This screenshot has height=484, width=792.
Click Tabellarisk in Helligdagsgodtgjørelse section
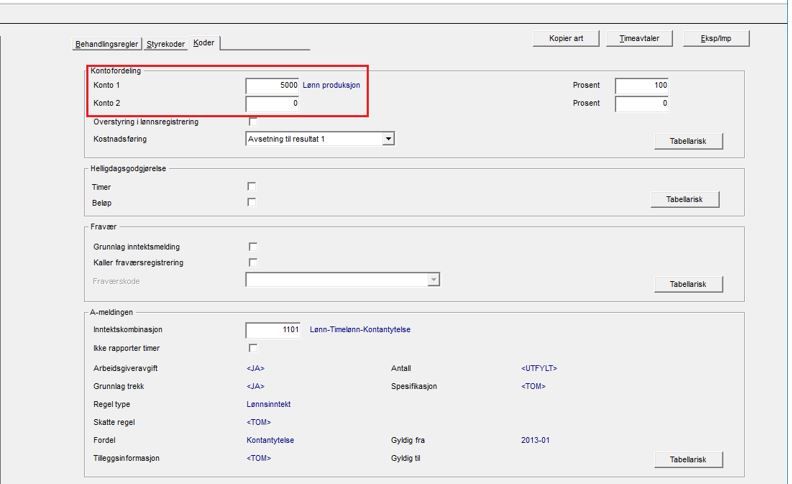coord(684,199)
